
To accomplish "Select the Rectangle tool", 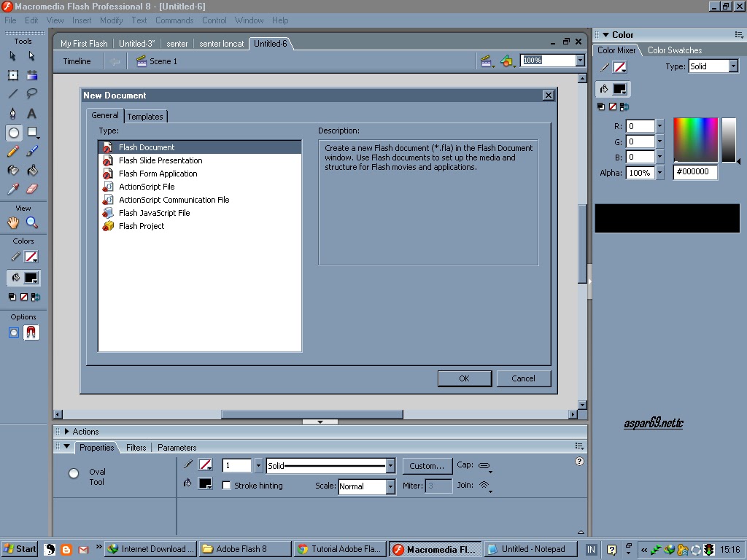I will coord(32,132).
